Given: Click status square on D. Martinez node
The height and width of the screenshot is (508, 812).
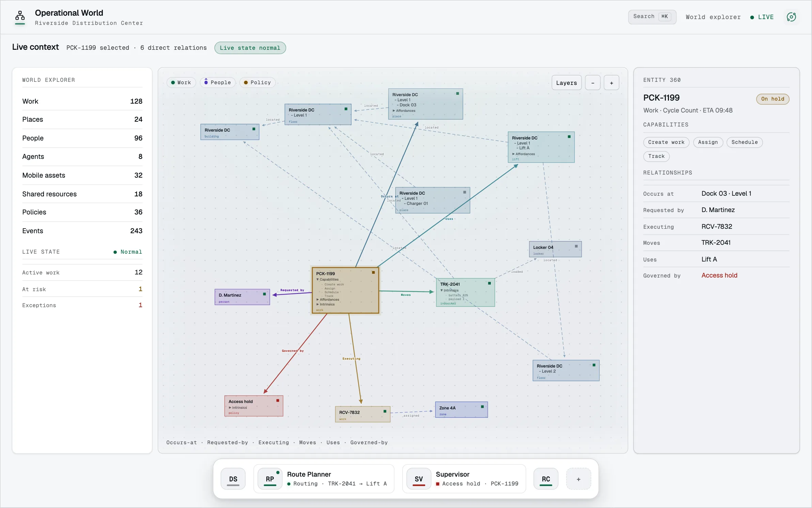Looking at the screenshot, I should click(x=264, y=294).
